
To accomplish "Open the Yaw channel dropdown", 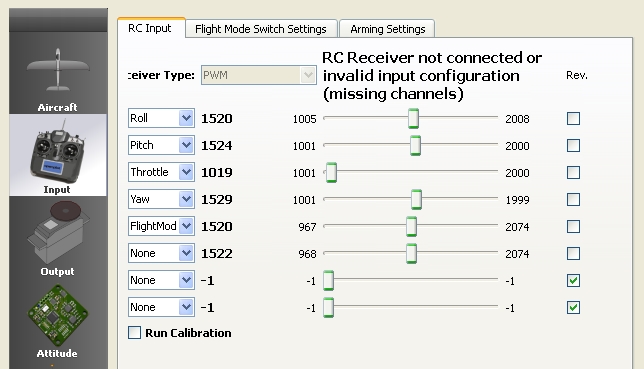I will [x=161, y=199].
